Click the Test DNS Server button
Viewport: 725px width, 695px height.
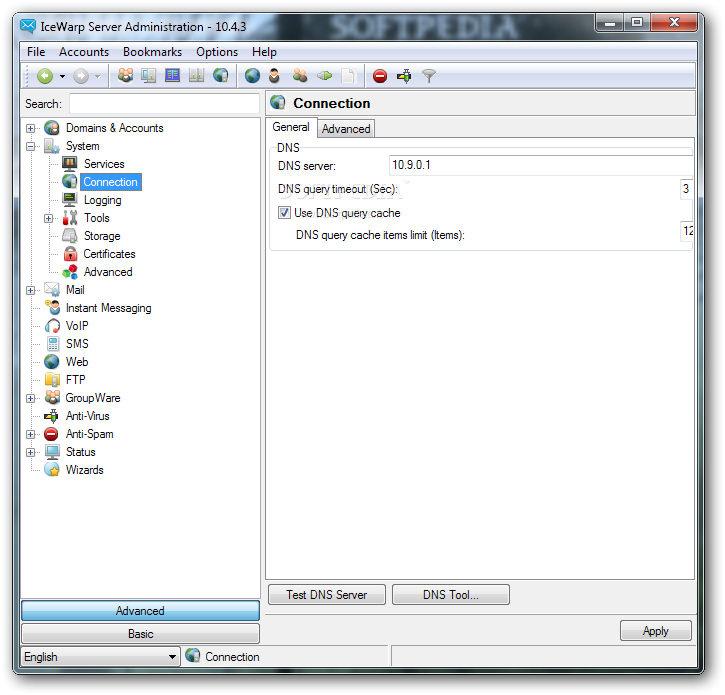click(326, 595)
